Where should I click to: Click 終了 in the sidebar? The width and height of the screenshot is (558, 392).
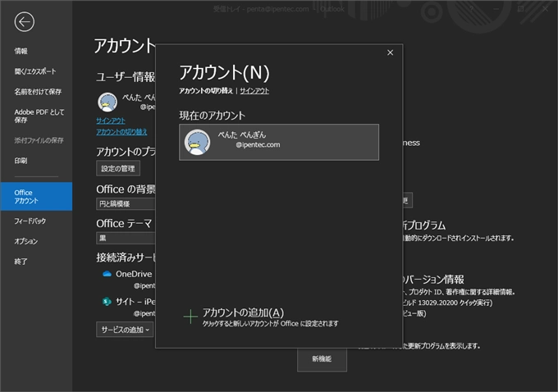(x=21, y=262)
